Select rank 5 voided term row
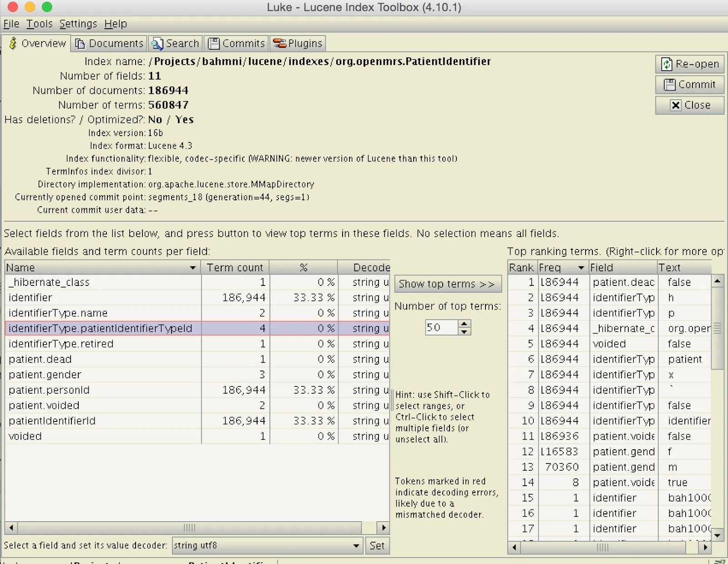Viewport: 728px width, 564px height. tap(609, 344)
